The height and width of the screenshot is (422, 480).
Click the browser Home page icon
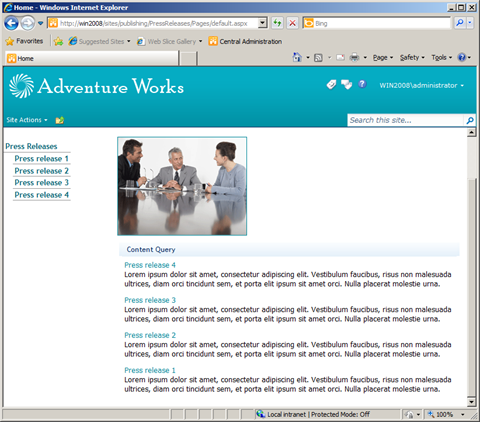point(297,57)
